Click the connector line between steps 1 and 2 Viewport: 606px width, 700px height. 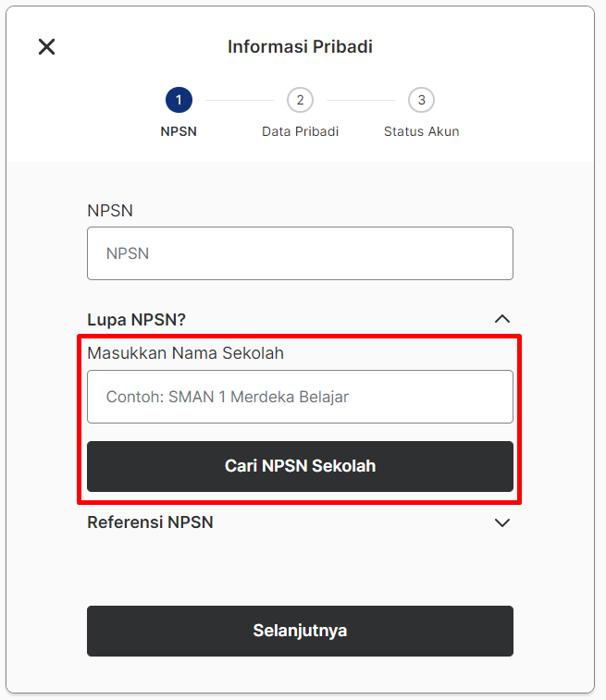pos(240,101)
